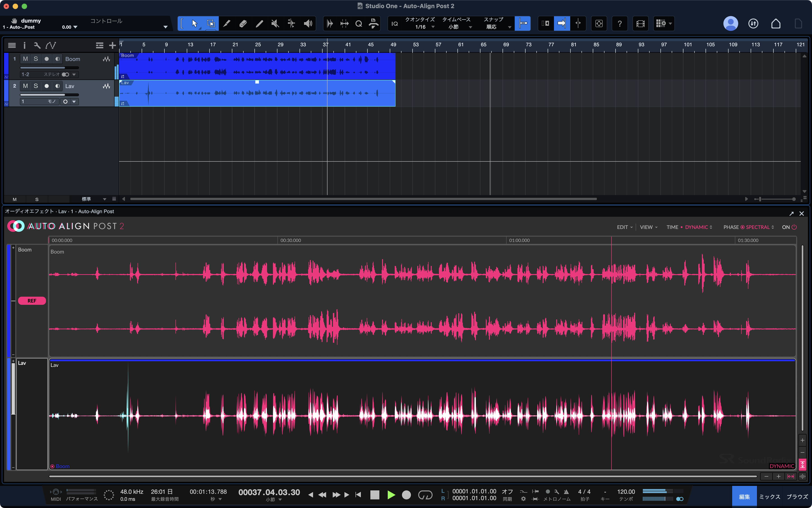Open the control parameter dropdown arrow
The image size is (812, 508).
coord(165,27)
